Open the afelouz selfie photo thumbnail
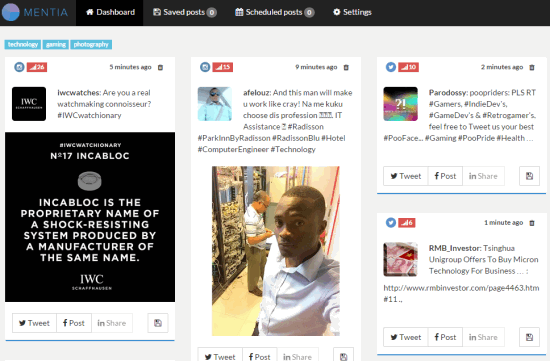Image resolution: width=550 pixels, height=361 pixels. coord(215,104)
